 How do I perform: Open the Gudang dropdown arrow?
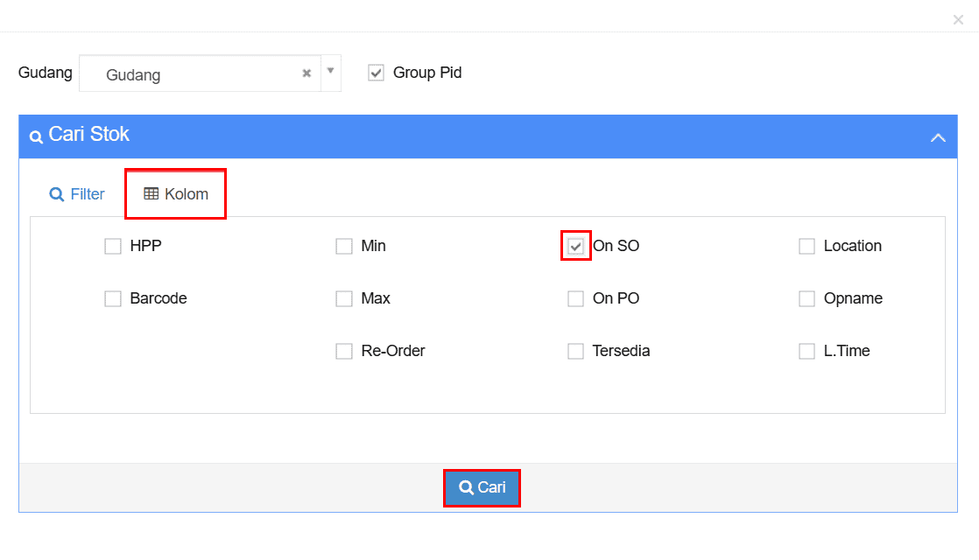click(x=331, y=72)
